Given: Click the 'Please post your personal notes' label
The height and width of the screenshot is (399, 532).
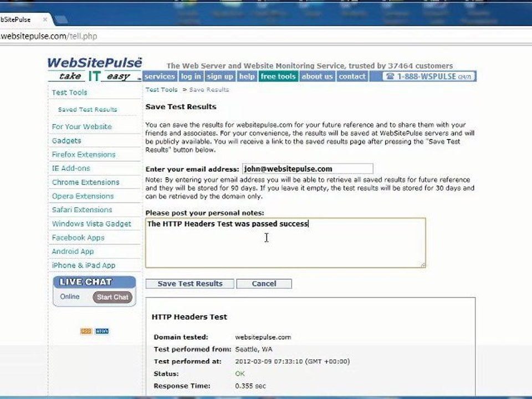Looking at the screenshot, I should click(205, 213).
